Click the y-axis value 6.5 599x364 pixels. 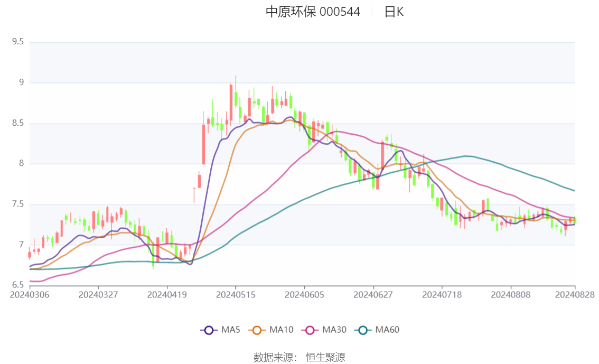coord(17,285)
